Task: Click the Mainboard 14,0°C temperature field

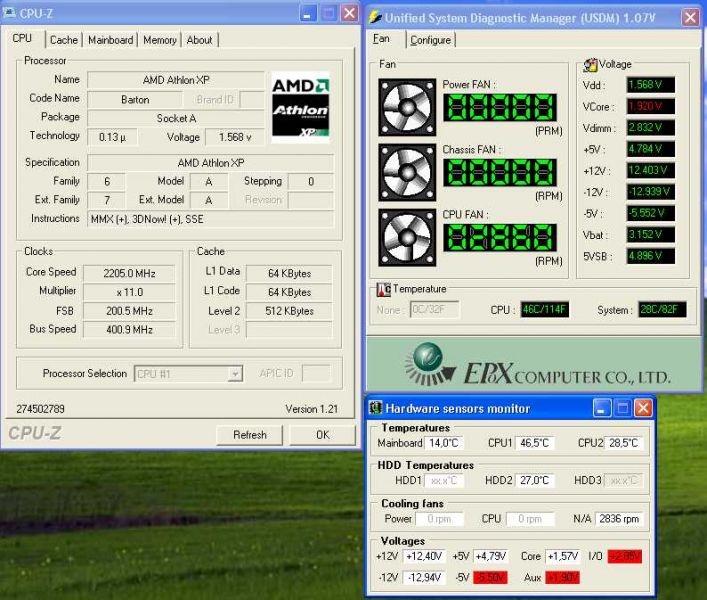Action: pyautogui.click(x=444, y=443)
